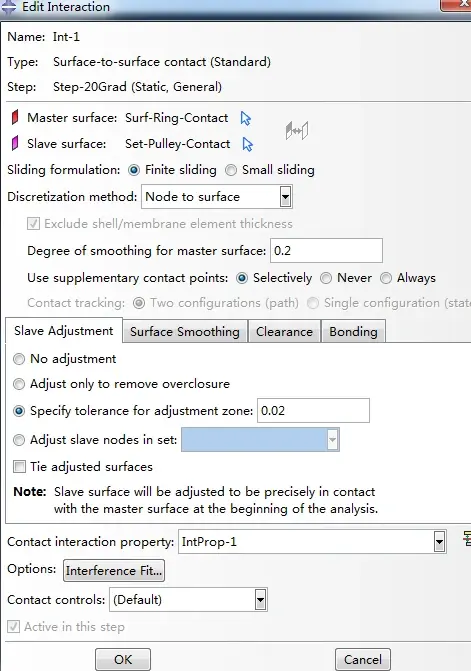Viewport: 471px width, 671px height.
Task: Click the create interaction property icon
Action: (467, 539)
